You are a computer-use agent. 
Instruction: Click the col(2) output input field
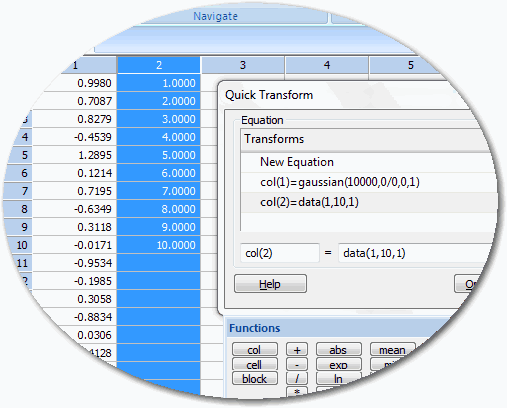point(280,253)
